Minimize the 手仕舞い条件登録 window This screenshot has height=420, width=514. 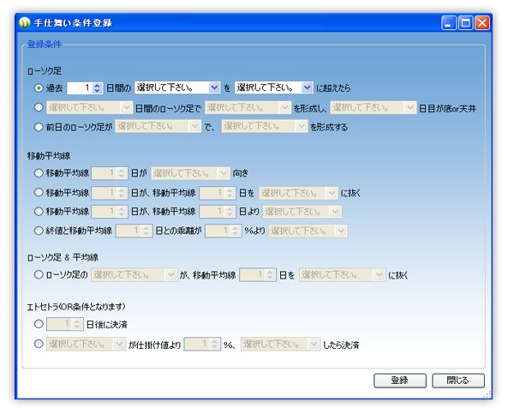point(449,23)
